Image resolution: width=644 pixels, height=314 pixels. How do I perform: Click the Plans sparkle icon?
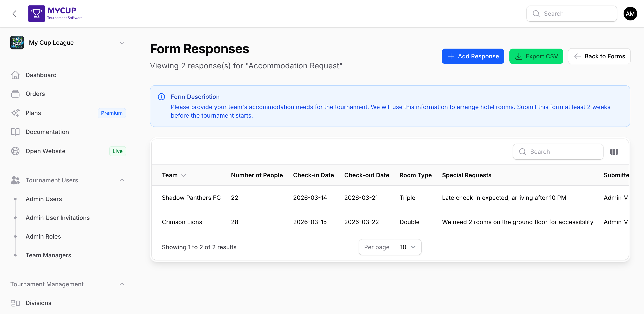point(16,113)
